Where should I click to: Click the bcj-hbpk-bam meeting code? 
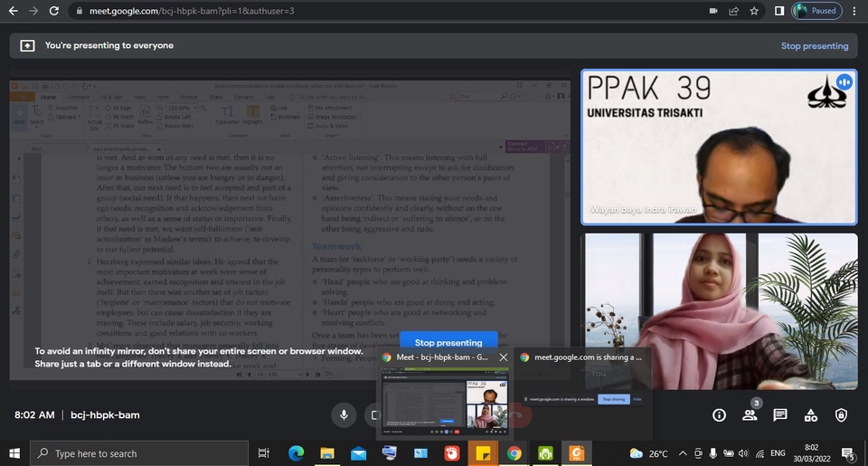point(105,415)
